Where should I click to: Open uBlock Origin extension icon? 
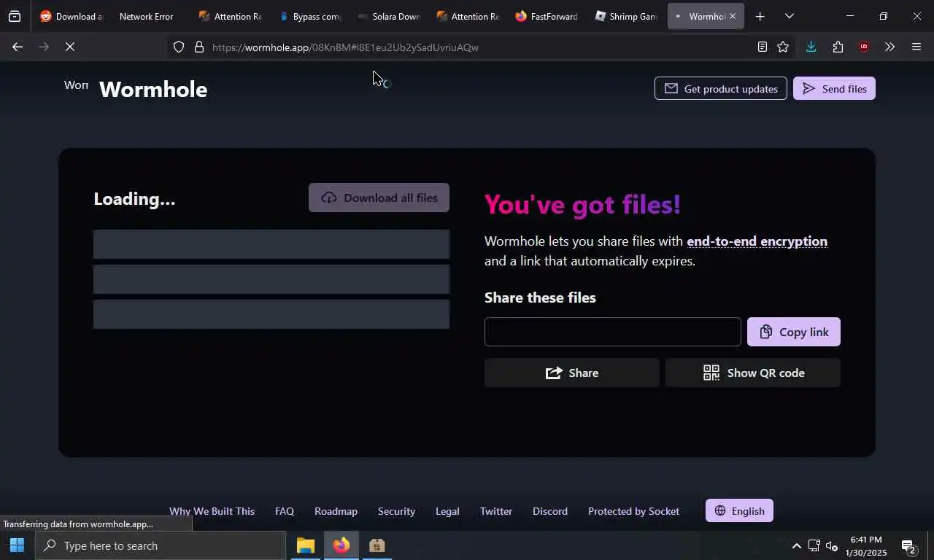[864, 47]
